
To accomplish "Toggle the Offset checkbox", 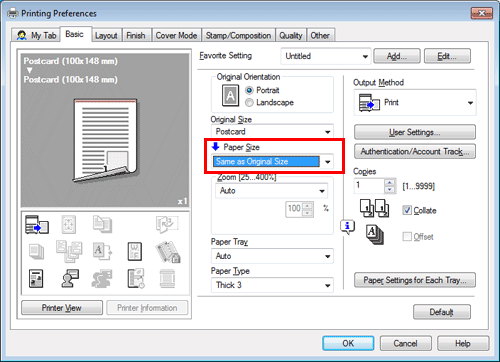I will pyautogui.click(x=407, y=236).
